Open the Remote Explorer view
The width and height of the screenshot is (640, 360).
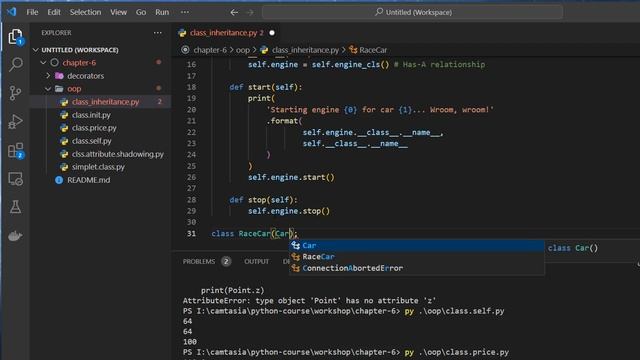tap(15, 179)
